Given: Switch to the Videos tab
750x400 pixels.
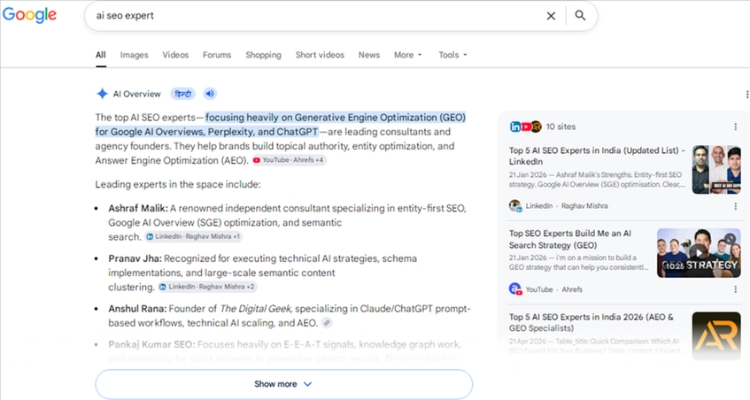Looking at the screenshot, I should pos(176,55).
